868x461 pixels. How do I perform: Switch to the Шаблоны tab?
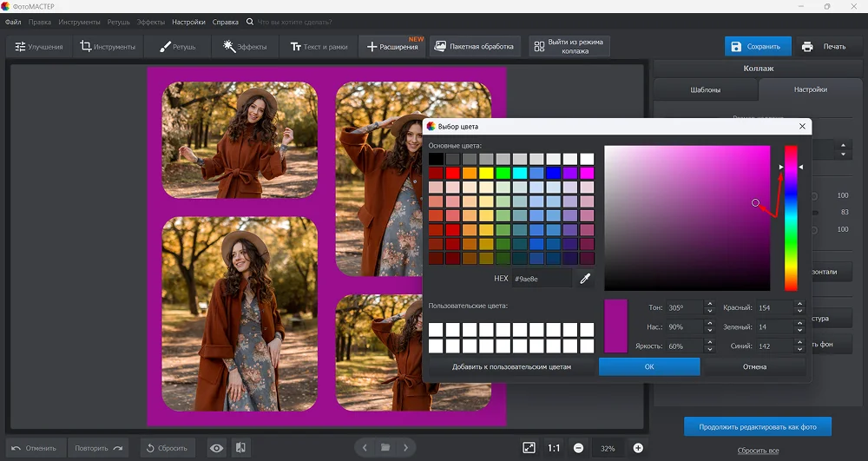coord(705,89)
